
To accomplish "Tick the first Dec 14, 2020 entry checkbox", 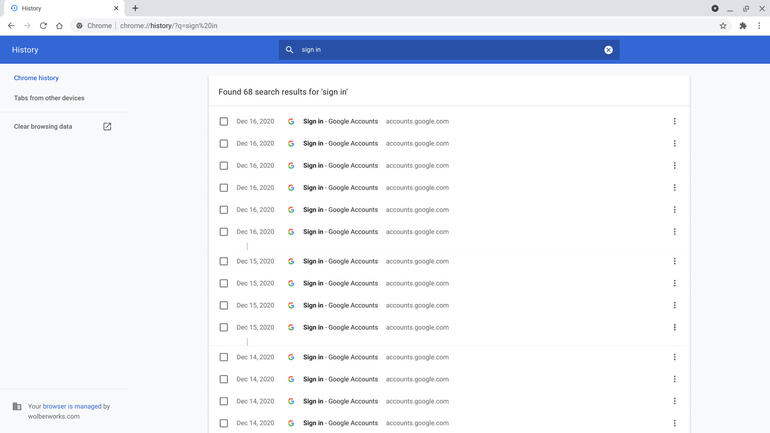I will click(224, 358).
